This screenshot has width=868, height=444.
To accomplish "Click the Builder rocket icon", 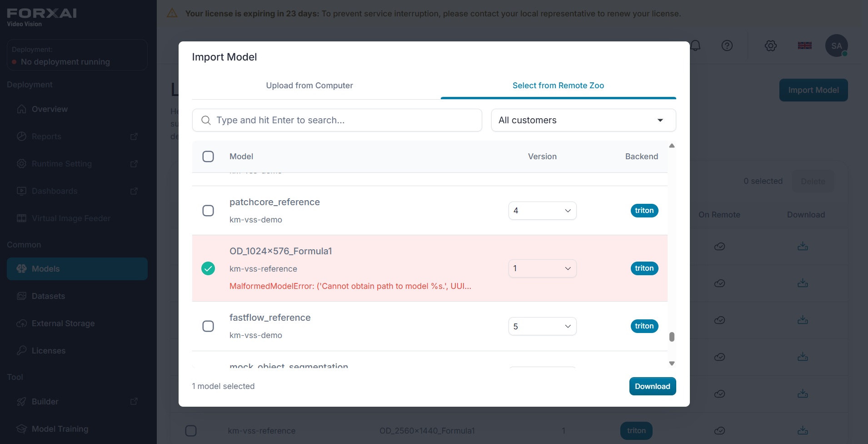I will [21, 402].
